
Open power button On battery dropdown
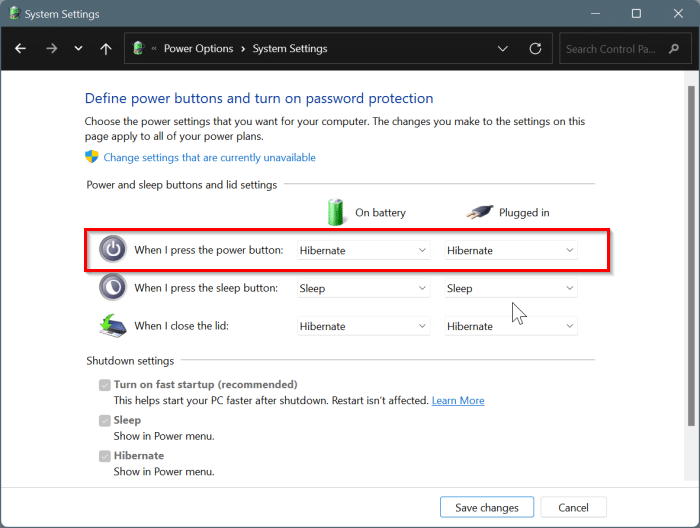tap(364, 250)
